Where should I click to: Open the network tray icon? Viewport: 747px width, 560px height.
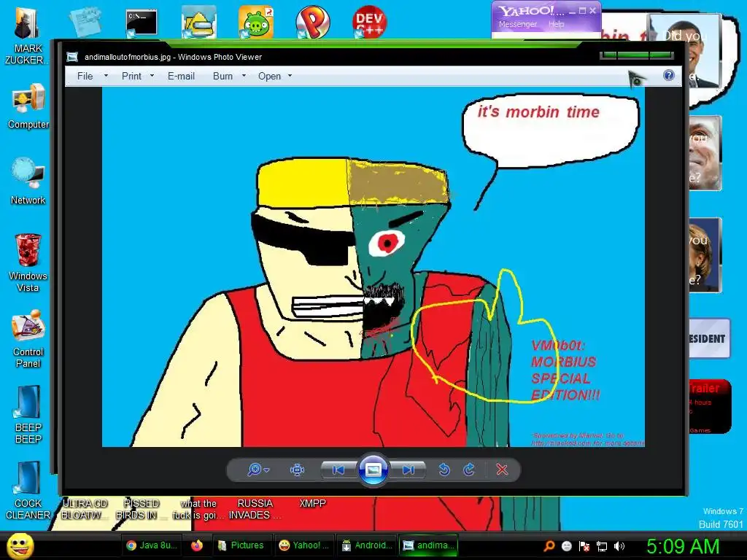[x=602, y=547]
